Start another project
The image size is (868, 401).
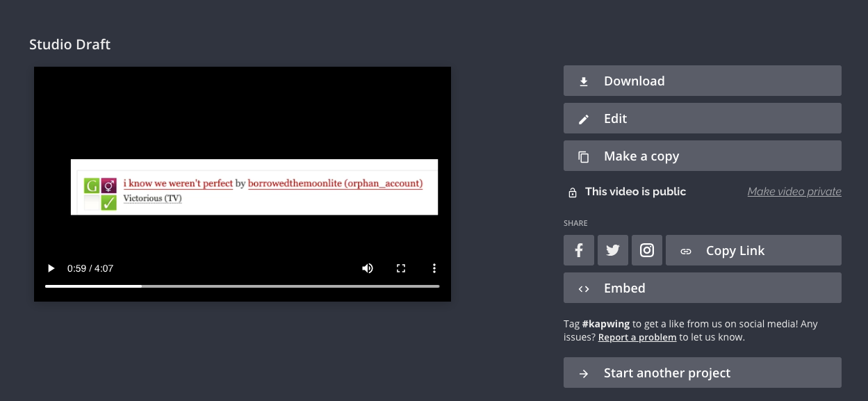702,373
